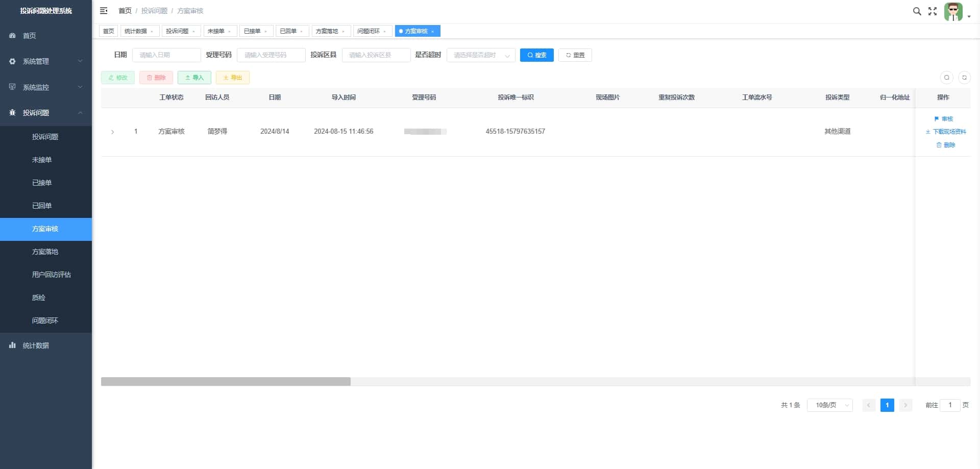
Task: Click 删除 link in the row actions
Action: pos(946,145)
